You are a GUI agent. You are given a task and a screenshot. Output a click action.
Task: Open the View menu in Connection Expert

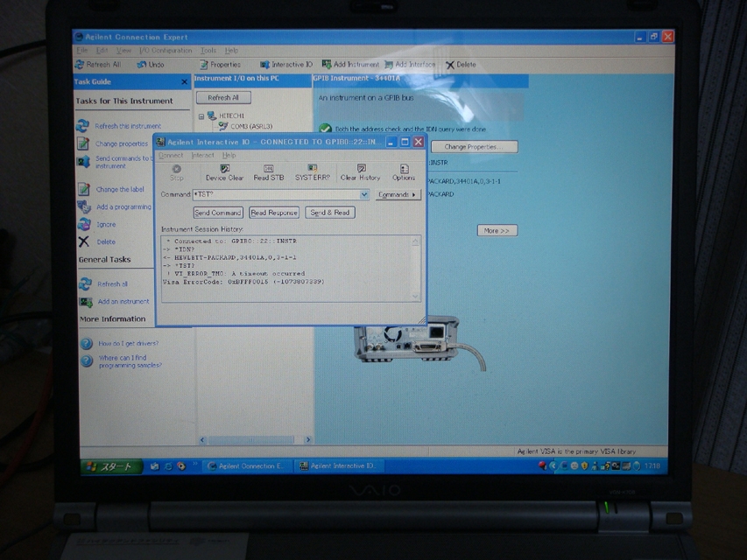[x=123, y=50]
